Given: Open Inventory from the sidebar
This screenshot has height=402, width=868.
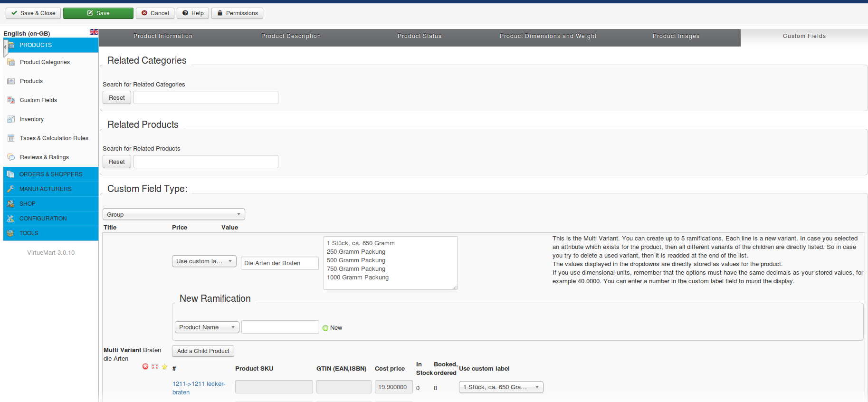Looking at the screenshot, I should [31, 119].
